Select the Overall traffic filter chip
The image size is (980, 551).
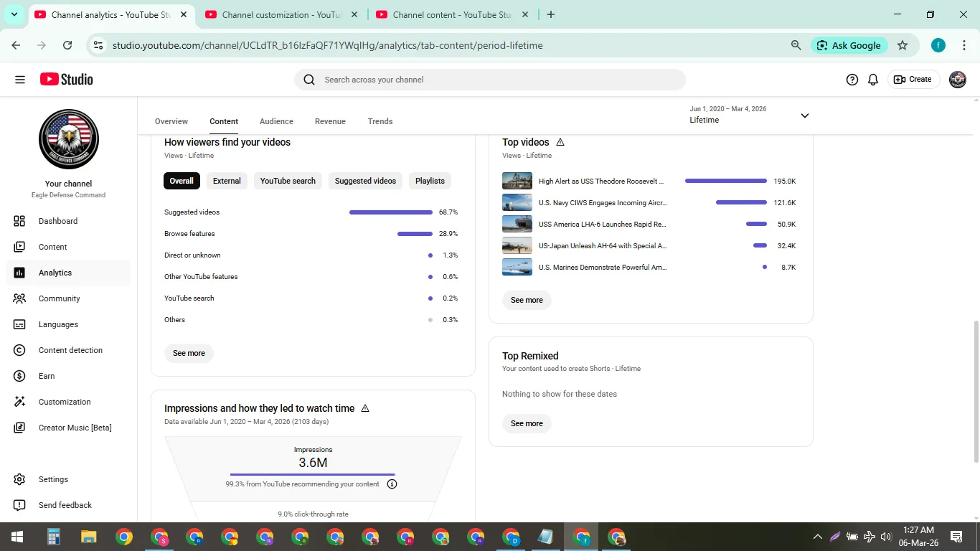click(x=182, y=181)
